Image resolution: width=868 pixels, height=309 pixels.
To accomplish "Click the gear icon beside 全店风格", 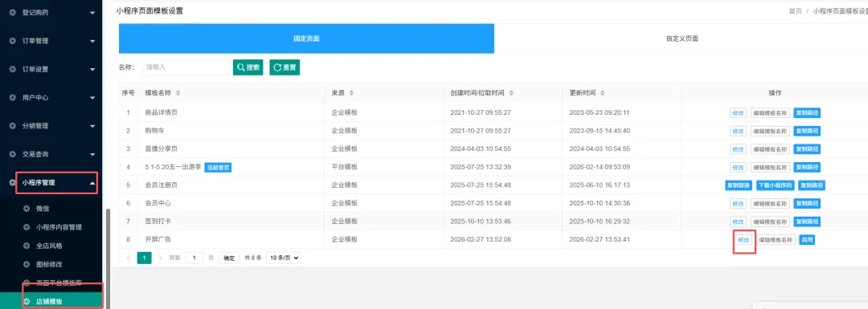I will click(x=26, y=245).
